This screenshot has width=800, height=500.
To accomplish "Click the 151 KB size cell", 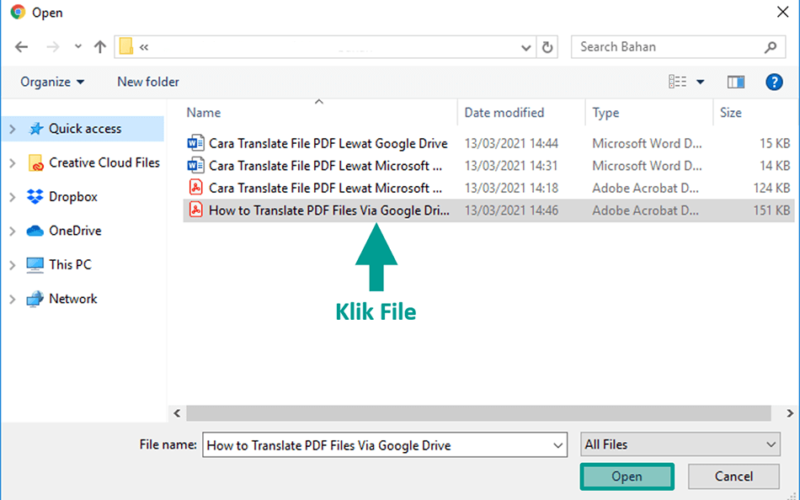I will click(x=771, y=210).
